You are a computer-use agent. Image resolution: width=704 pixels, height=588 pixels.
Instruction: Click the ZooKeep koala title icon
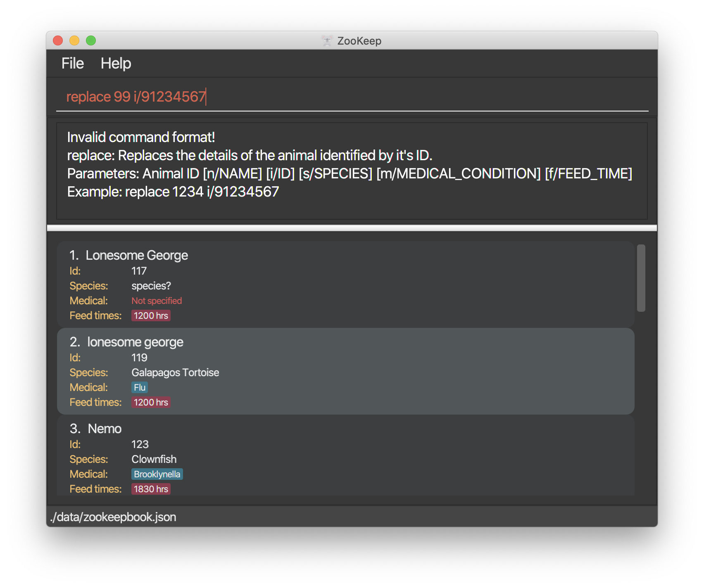click(327, 40)
